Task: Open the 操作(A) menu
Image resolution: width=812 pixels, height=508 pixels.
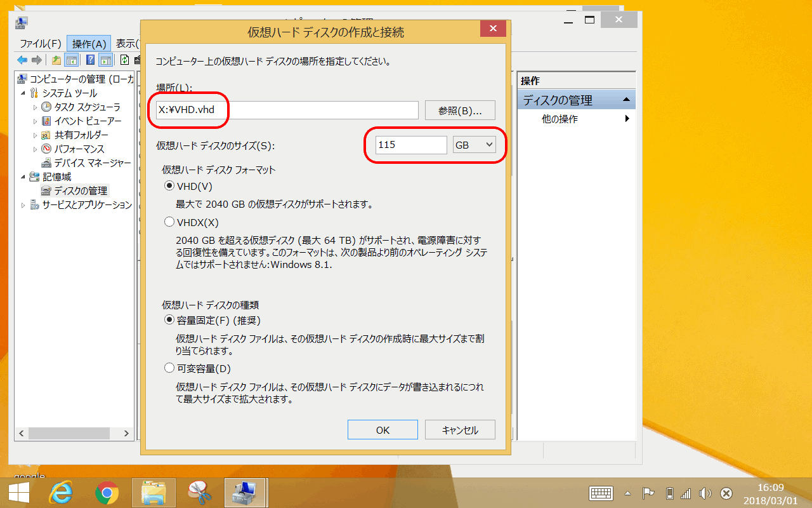Action: pyautogui.click(x=89, y=44)
